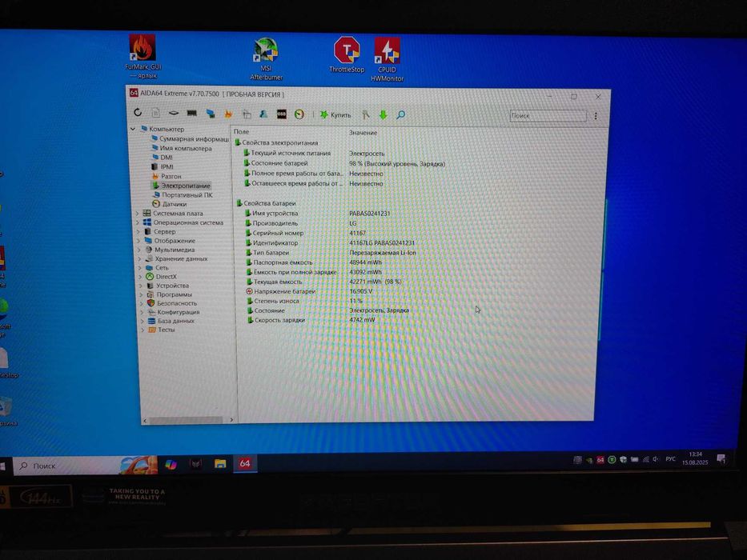
Task: Click the magnifier search icon in toolbar
Action: point(400,114)
